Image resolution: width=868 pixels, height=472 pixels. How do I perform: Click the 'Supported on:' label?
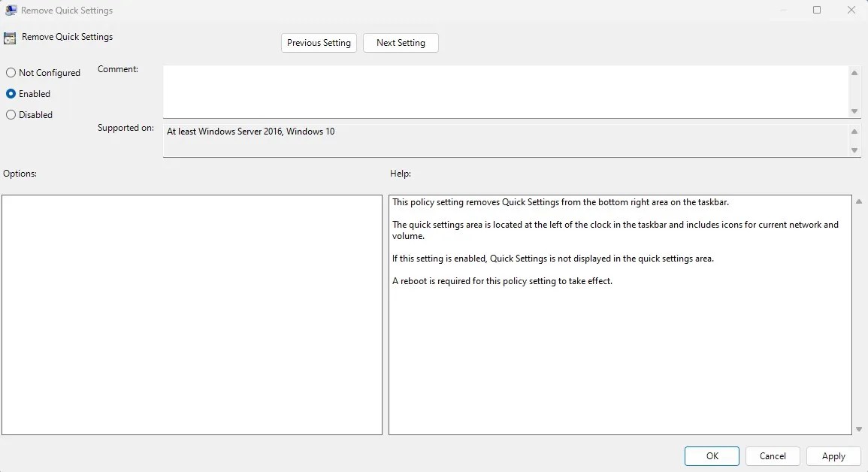click(x=126, y=128)
